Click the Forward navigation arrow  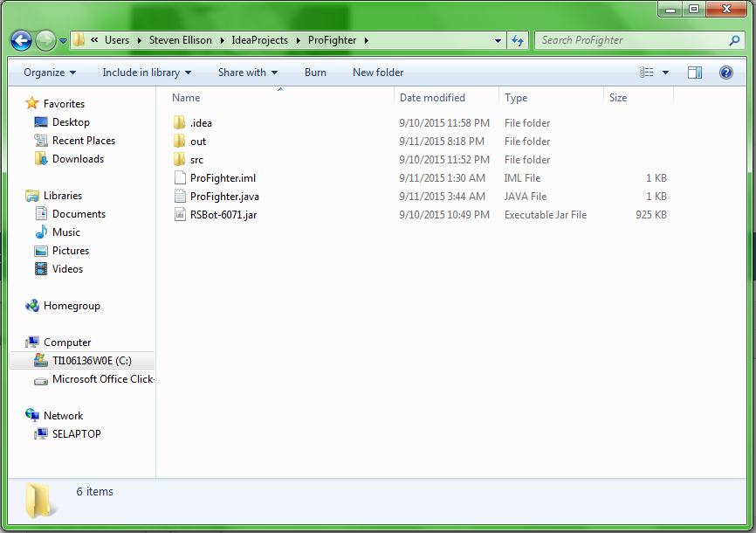[x=45, y=40]
